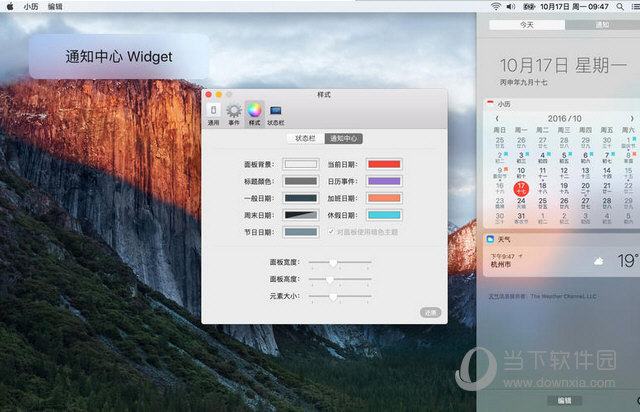Click the 10月17日 周一 09:47 menu bar clock
The image size is (640, 412).
click(x=574, y=7)
